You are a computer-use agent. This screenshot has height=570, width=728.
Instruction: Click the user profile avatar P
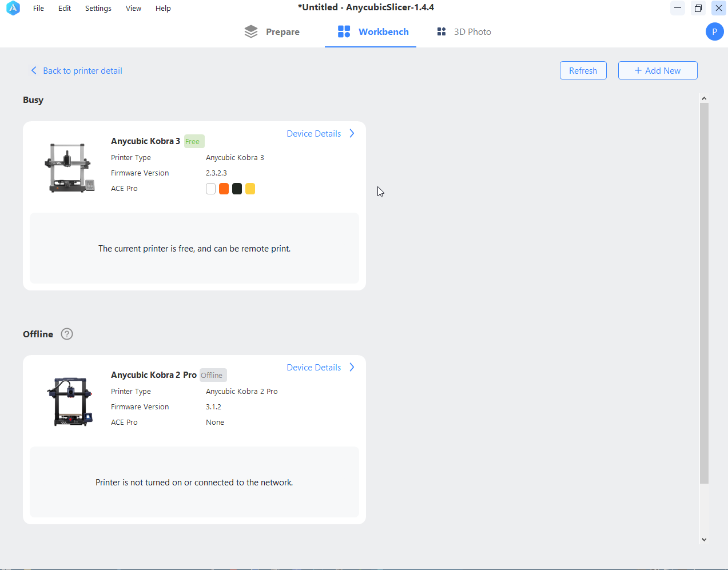tap(714, 31)
